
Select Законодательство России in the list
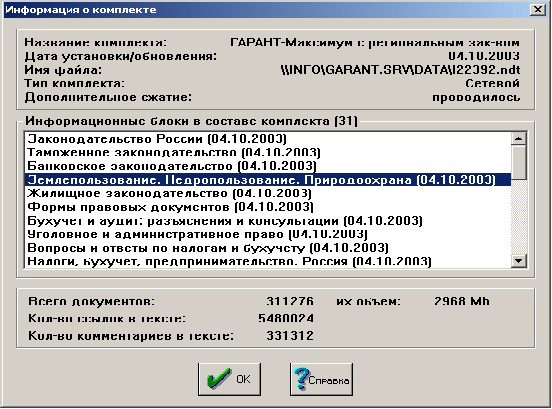268,139
